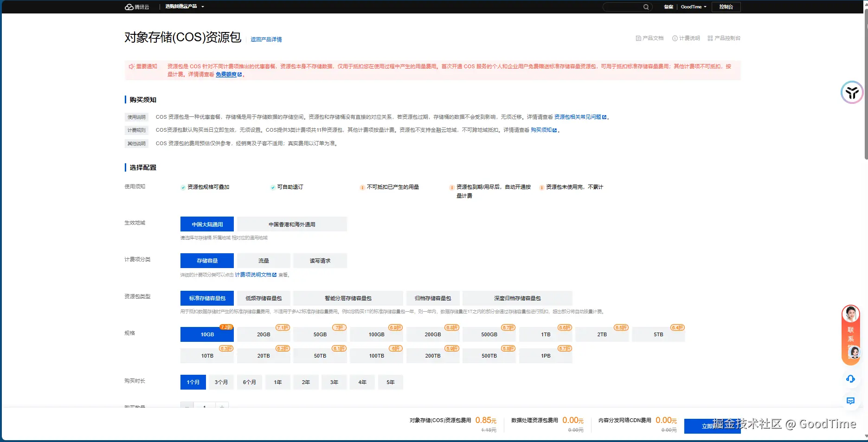Image resolution: width=868 pixels, height=442 pixels.
Task: Click the 控制台 button in header
Action: (726, 7)
